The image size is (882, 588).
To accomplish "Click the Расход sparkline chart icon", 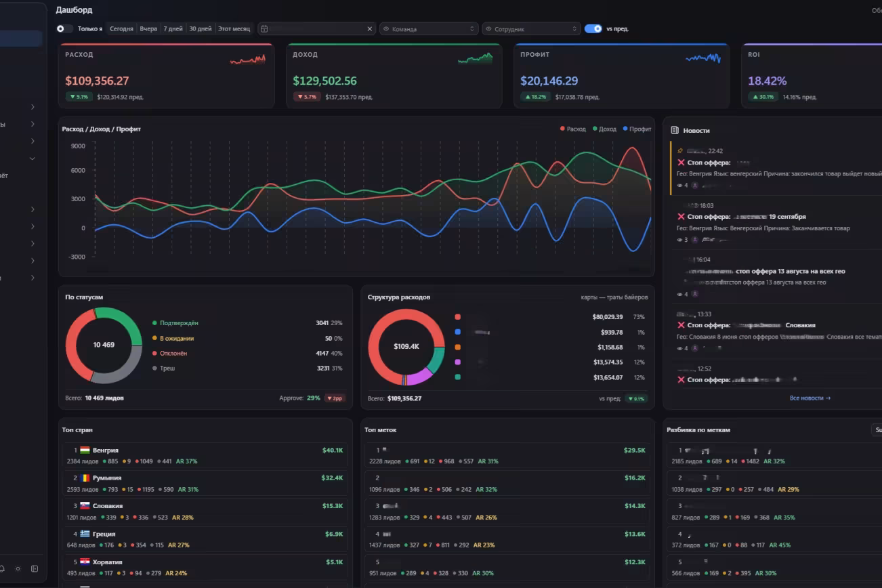I will (x=248, y=60).
